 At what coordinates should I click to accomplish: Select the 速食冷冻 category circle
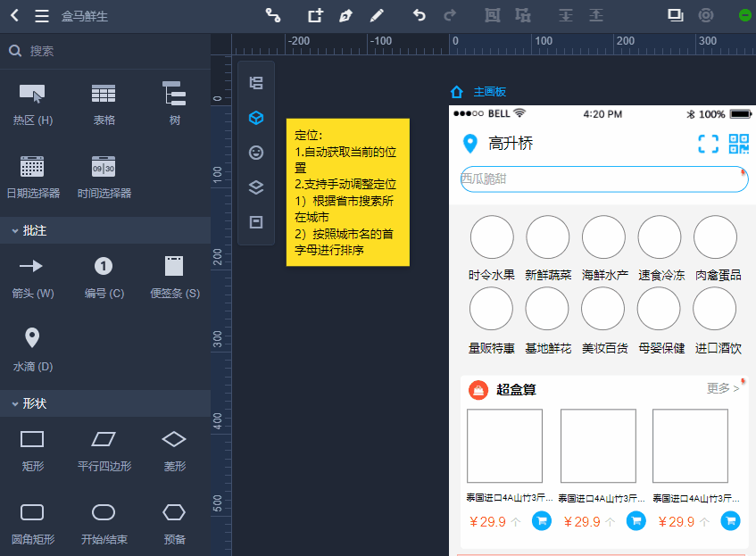(x=660, y=237)
